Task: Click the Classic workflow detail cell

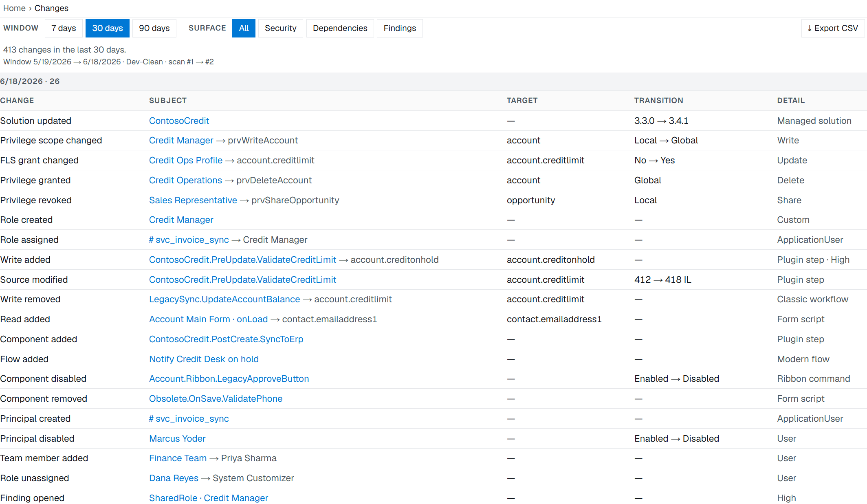Action: pos(813,299)
